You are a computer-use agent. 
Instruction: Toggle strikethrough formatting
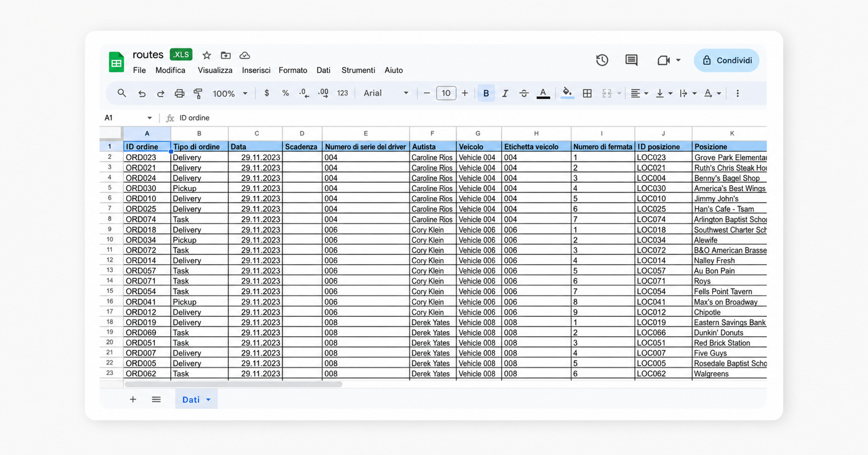pyautogui.click(x=524, y=93)
